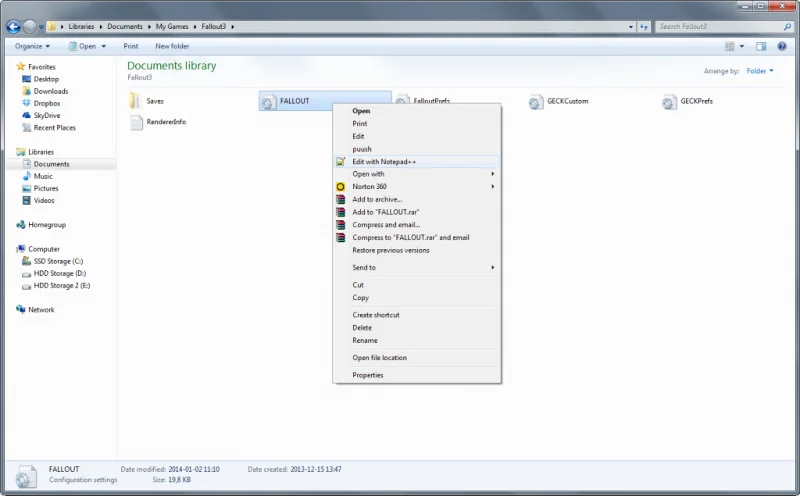Click the Forward navigation arrow
The image size is (800, 496).
click(x=30, y=27)
